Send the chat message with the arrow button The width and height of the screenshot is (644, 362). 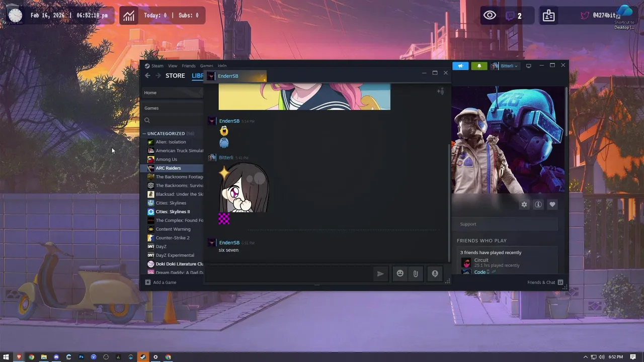point(380,274)
